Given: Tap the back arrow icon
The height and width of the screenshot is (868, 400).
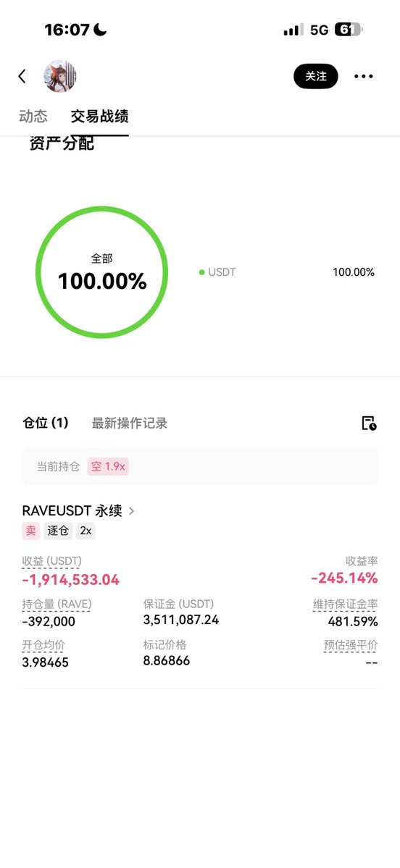Looking at the screenshot, I should 22,77.
